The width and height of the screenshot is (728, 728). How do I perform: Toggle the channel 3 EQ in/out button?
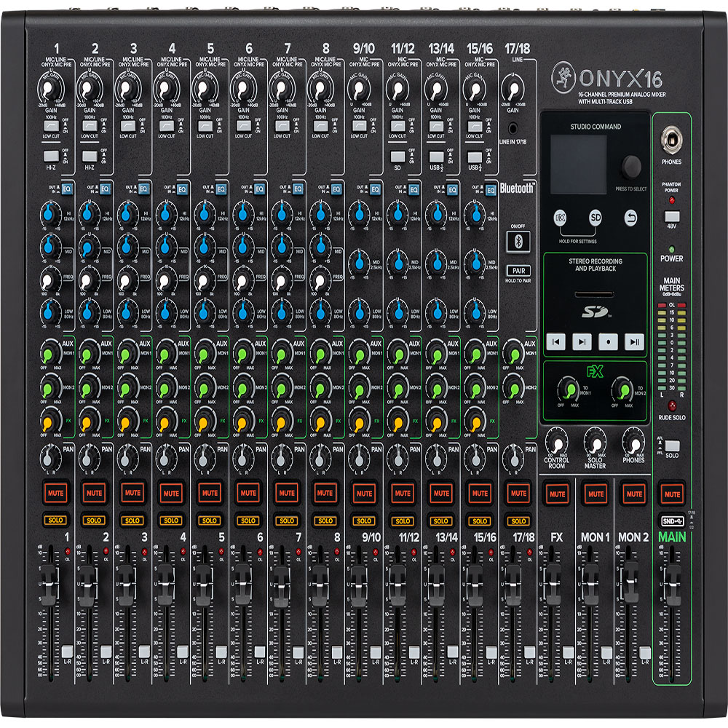[x=143, y=189]
